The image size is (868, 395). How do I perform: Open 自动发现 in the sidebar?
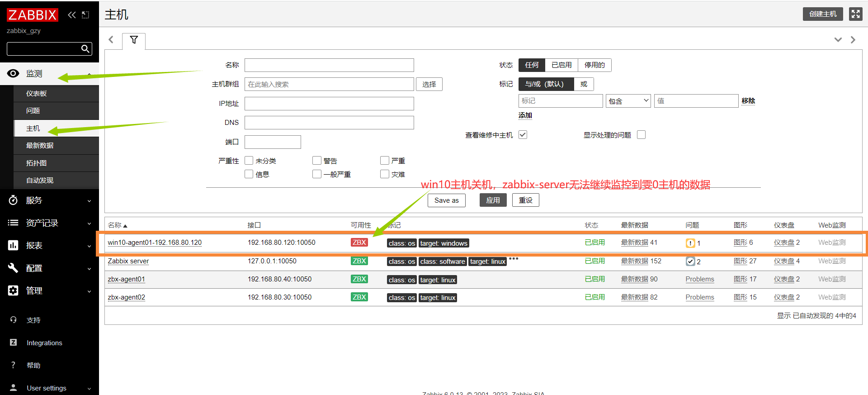coord(57,181)
